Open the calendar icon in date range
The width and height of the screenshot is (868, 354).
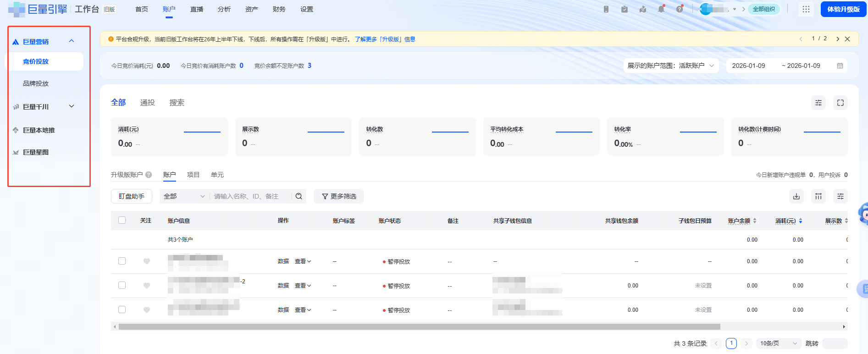tap(840, 66)
